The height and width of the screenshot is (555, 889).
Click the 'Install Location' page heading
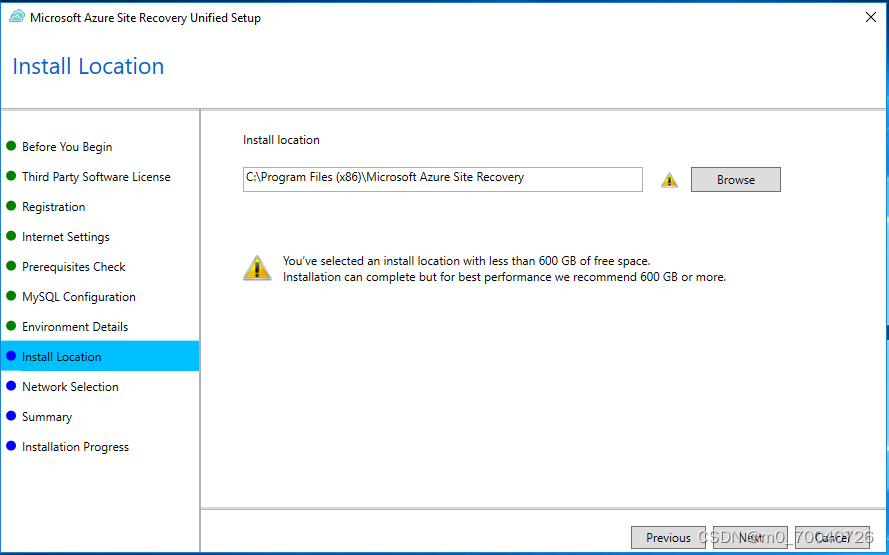(x=88, y=66)
